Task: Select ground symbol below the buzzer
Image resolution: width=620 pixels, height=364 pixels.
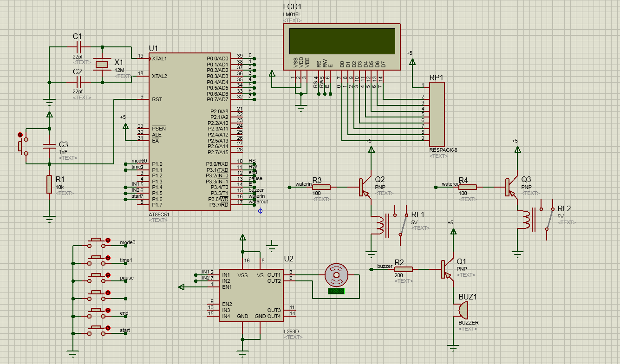Action: click(453, 348)
